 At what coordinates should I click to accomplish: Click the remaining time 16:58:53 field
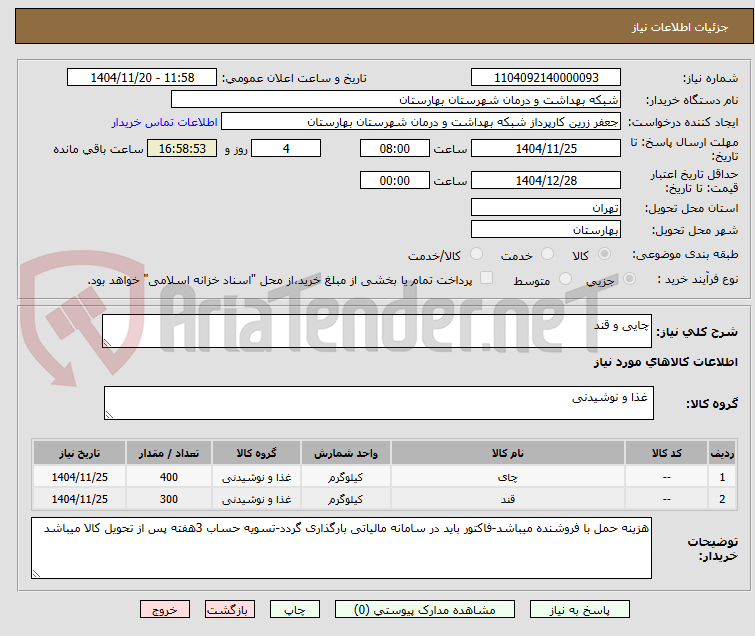[182, 148]
